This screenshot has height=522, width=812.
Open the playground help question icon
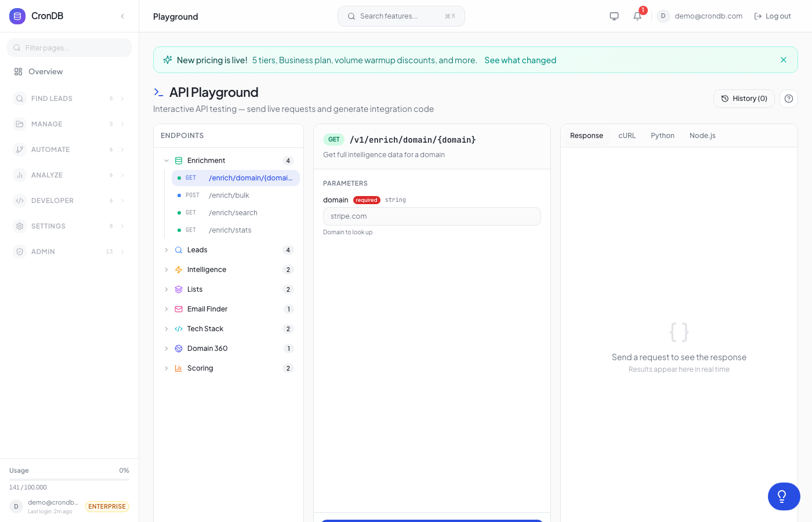point(789,99)
